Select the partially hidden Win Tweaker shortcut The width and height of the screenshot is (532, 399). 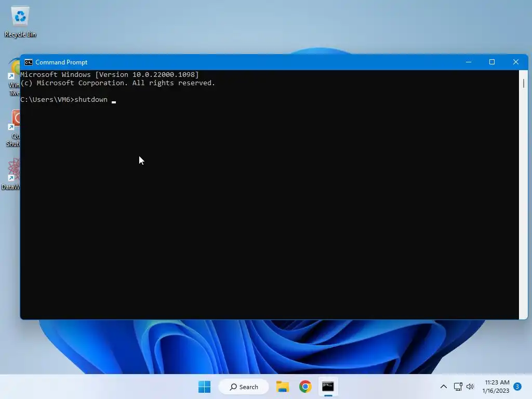(14, 77)
